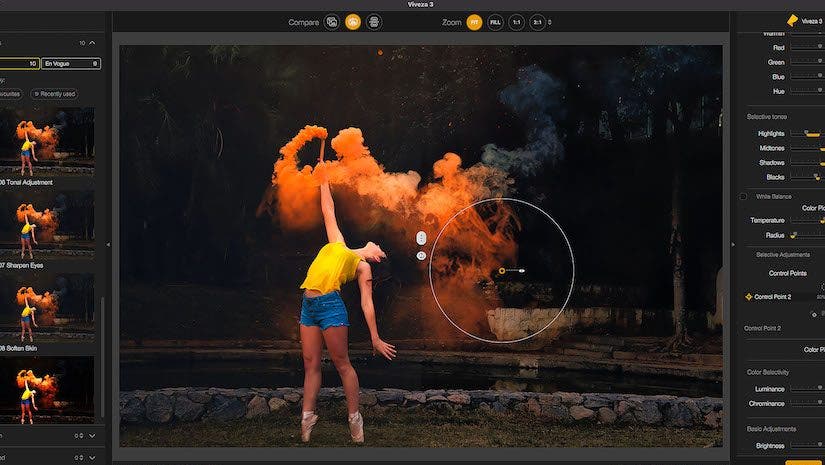Filter presets by Favourites
Image resolution: width=825 pixels, height=465 pixels.
[10, 94]
